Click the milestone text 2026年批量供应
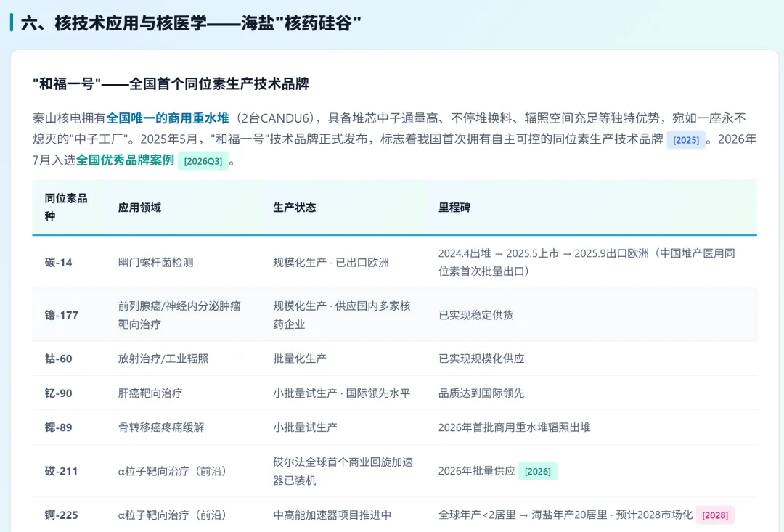Image resolution: width=784 pixels, height=532 pixels. click(x=476, y=471)
